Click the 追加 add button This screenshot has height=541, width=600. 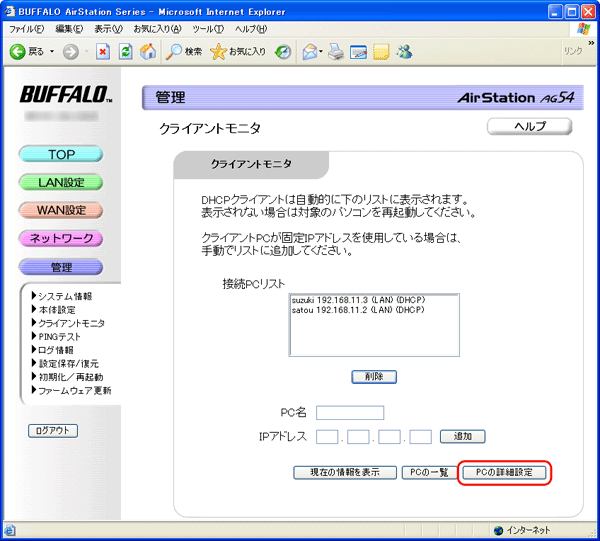pos(463,437)
